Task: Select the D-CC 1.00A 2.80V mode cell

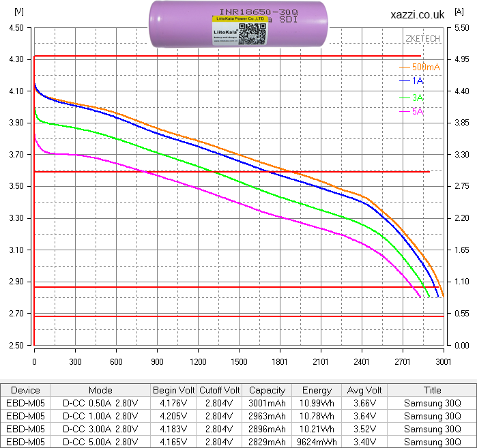Action: 100,416
